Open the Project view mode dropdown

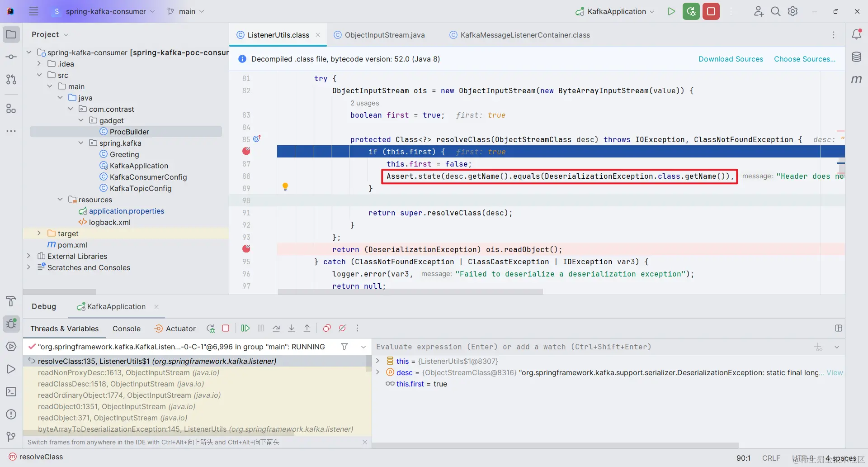[x=50, y=34]
